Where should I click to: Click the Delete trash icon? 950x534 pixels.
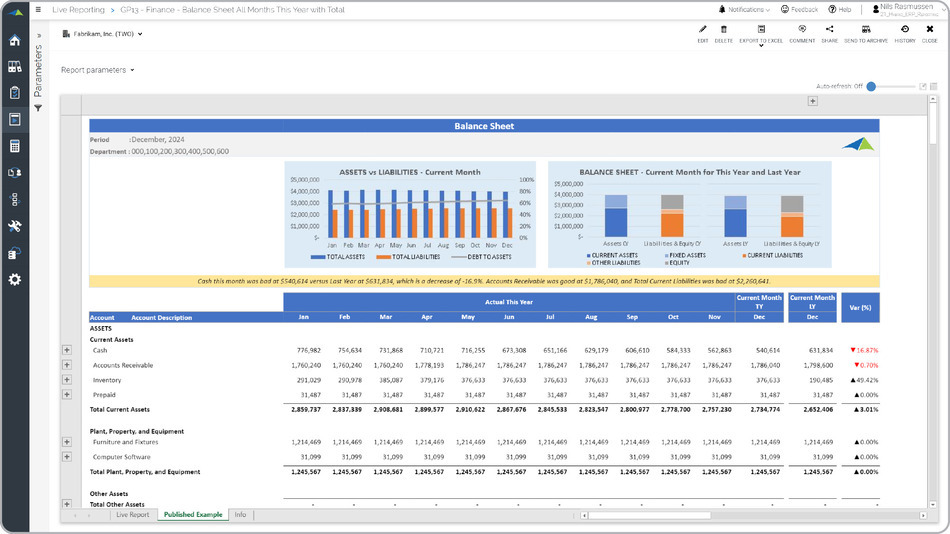pos(723,30)
